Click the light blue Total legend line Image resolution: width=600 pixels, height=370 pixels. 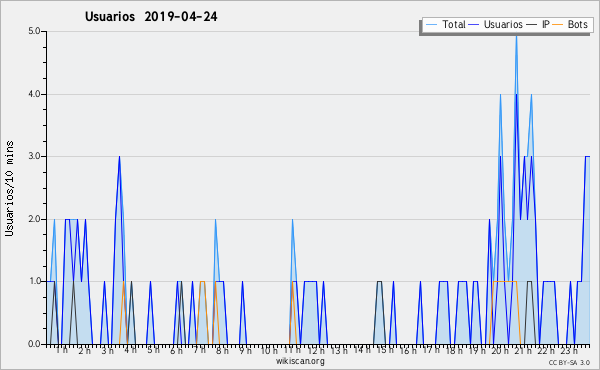pos(431,25)
